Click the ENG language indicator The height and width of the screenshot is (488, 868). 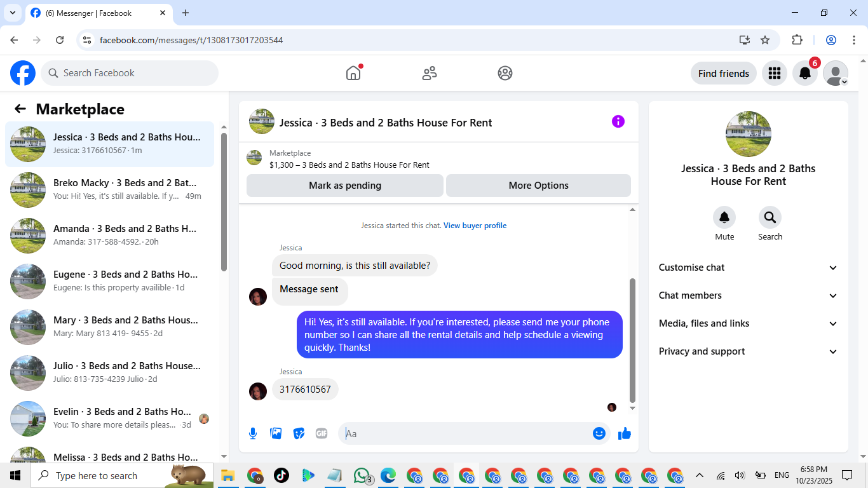(782, 475)
